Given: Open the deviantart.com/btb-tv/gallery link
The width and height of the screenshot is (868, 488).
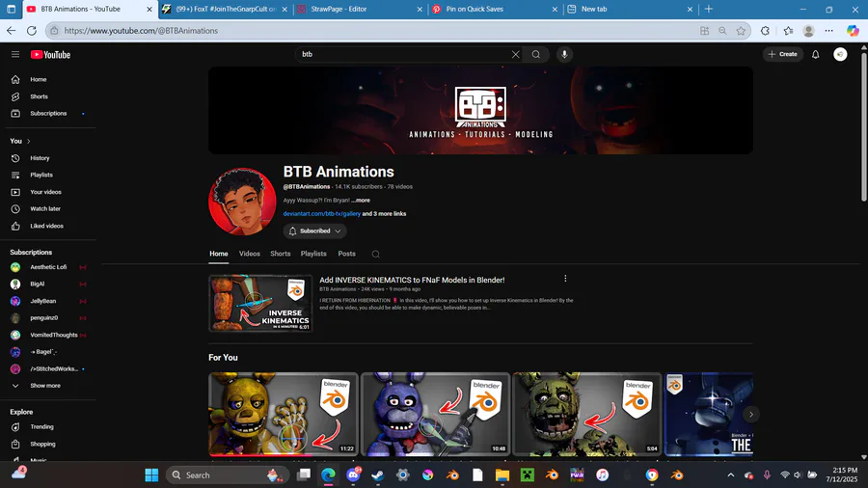Looking at the screenshot, I should tap(321, 213).
